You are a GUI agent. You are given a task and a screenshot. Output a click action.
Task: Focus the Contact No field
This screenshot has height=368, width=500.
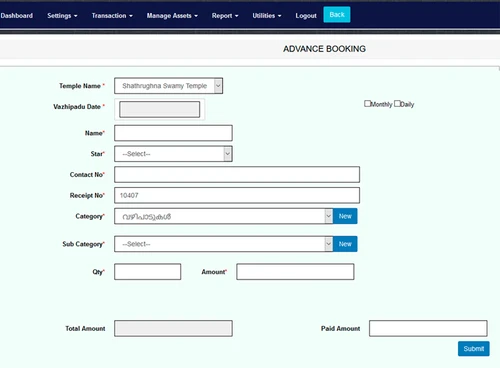(237, 175)
